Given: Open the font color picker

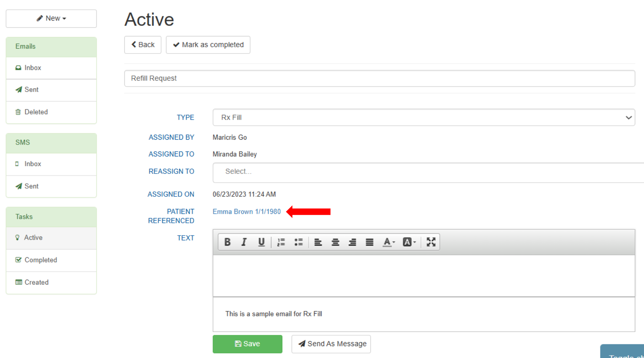Looking at the screenshot, I should pos(389,242).
